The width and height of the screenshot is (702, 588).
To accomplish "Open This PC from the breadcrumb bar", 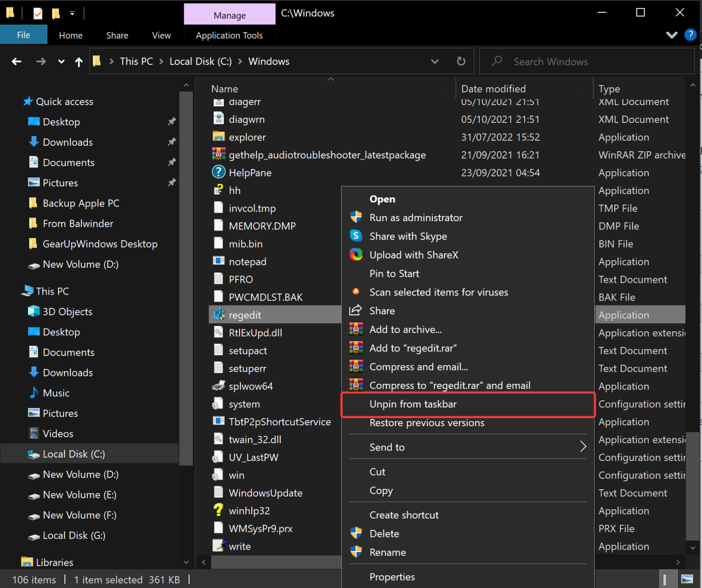I will (136, 61).
